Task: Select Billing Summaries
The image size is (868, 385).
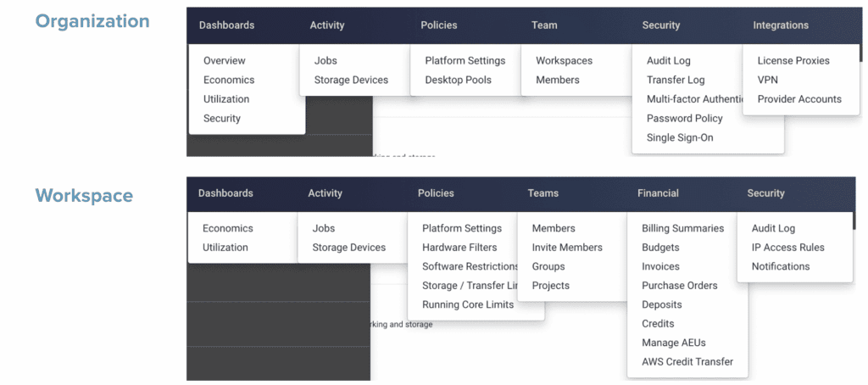Action: point(682,228)
